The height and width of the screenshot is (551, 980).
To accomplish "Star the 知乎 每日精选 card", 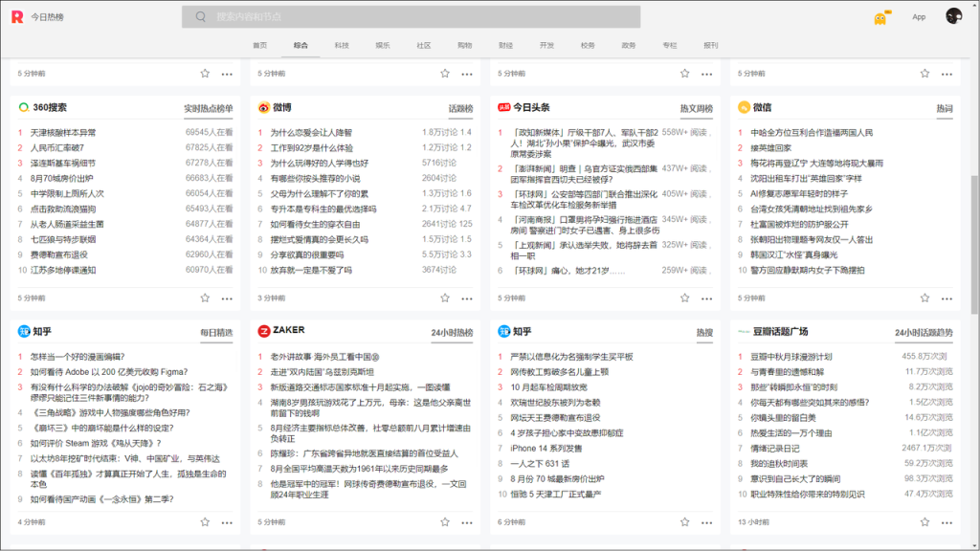I will pos(205,521).
